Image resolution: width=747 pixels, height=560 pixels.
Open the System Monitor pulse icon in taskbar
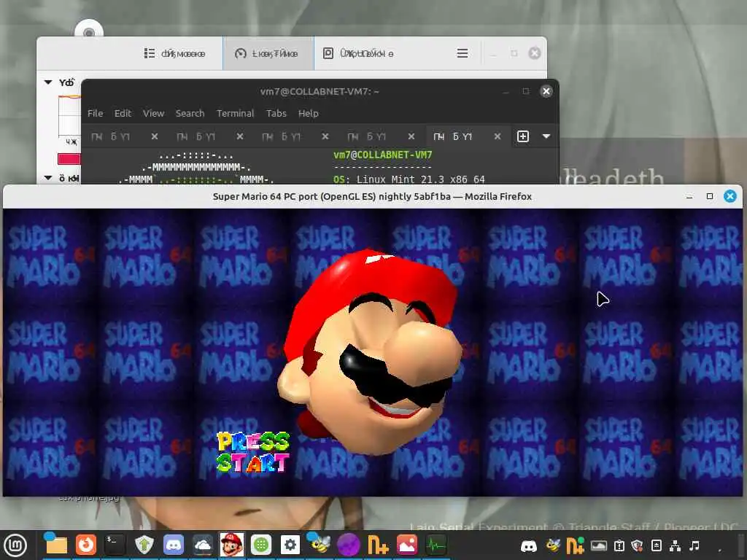point(436,545)
